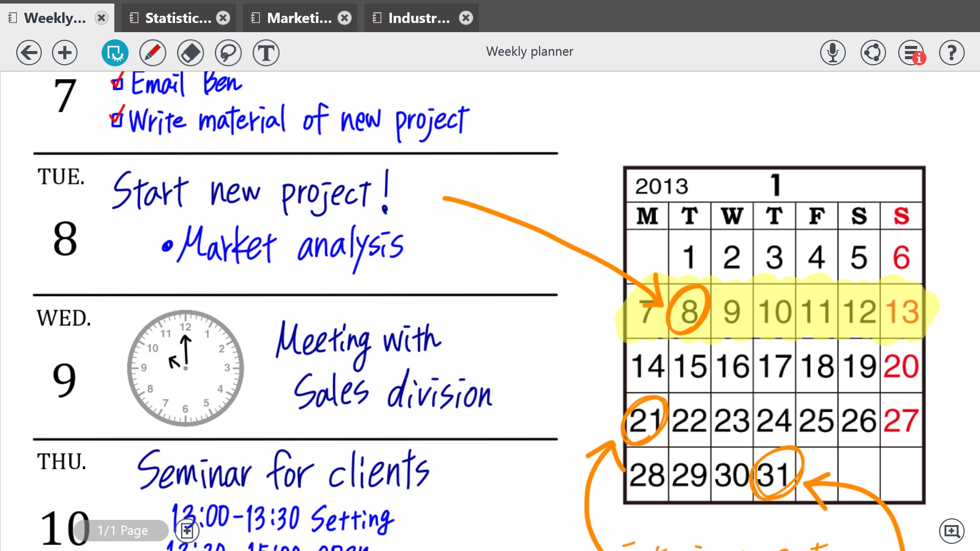The height and width of the screenshot is (551, 980).
Task: Select the Lasso tool
Action: click(x=228, y=53)
